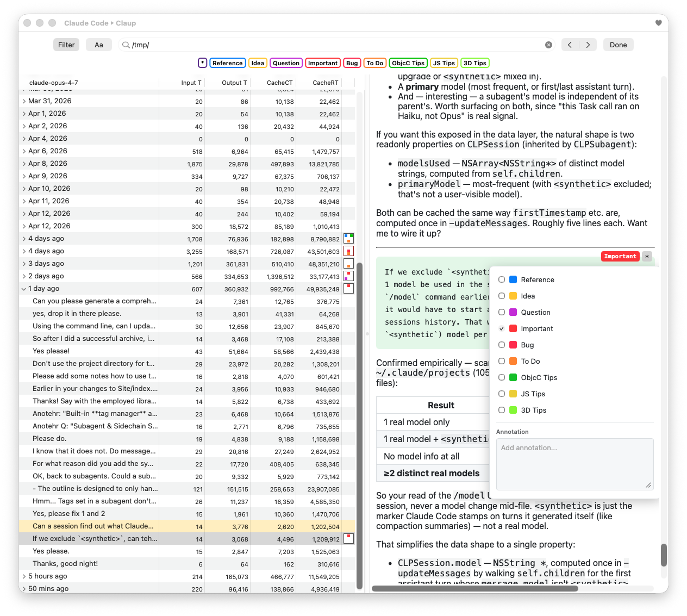This screenshot has width=687, height=616.
Task: Click the tag marker on the 'If we exclude' row
Action: (348, 539)
